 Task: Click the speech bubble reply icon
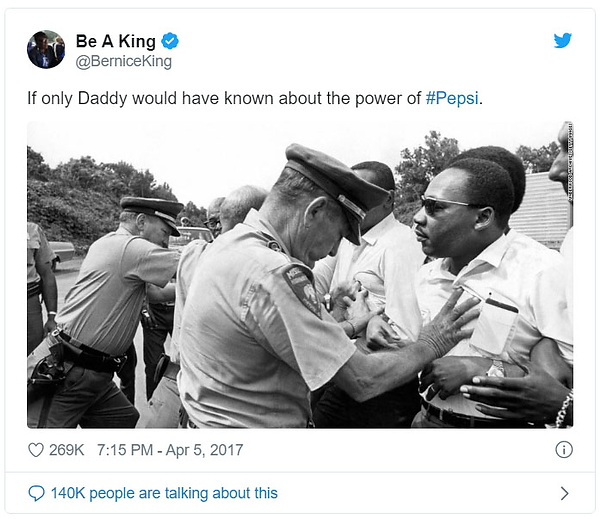(37, 493)
